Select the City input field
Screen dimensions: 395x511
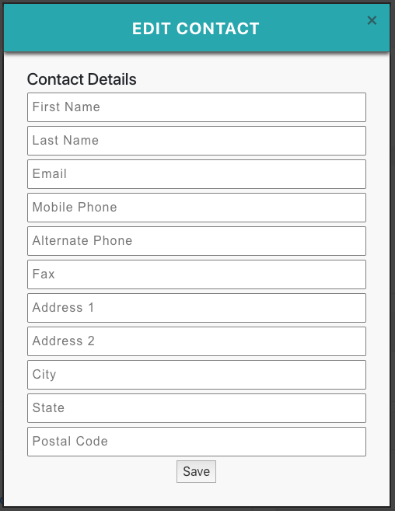click(196, 375)
